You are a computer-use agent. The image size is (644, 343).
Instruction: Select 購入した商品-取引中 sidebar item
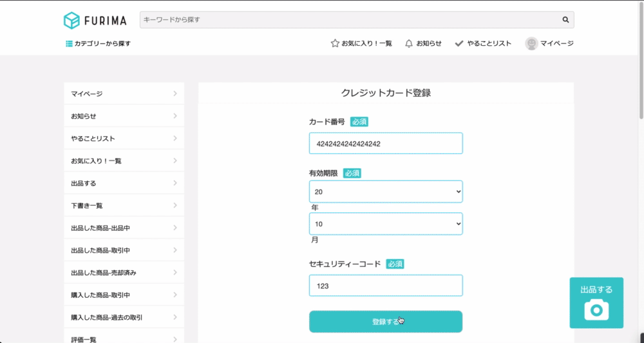tap(124, 295)
